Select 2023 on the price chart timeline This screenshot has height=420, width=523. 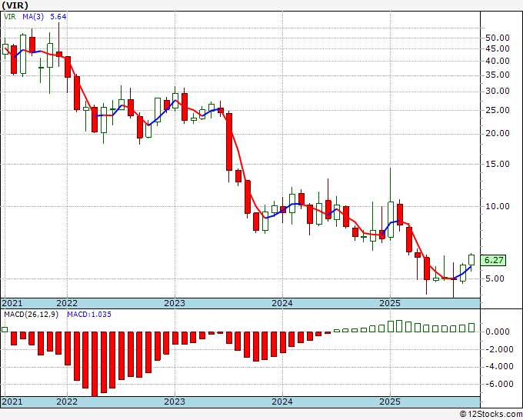click(x=175, y=303)
